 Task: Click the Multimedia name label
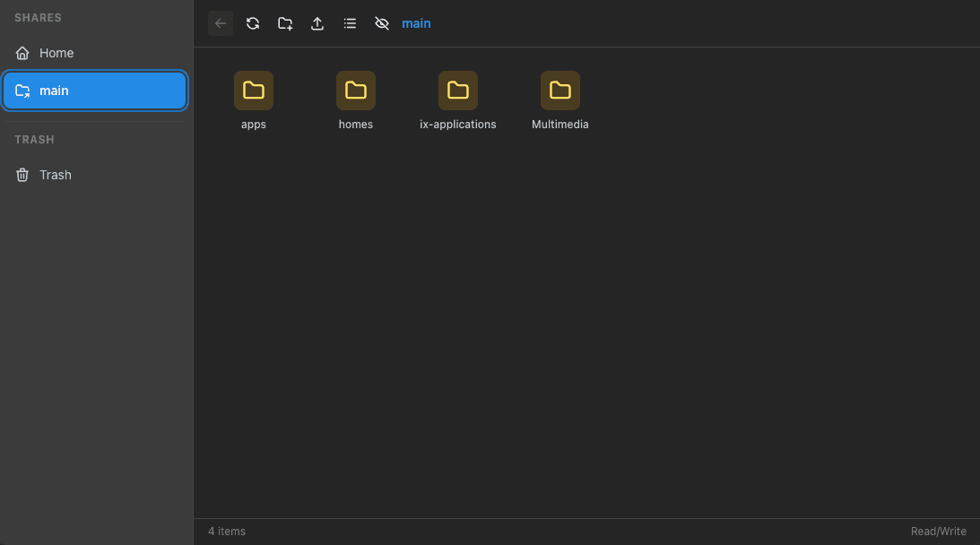click(560, 125)
